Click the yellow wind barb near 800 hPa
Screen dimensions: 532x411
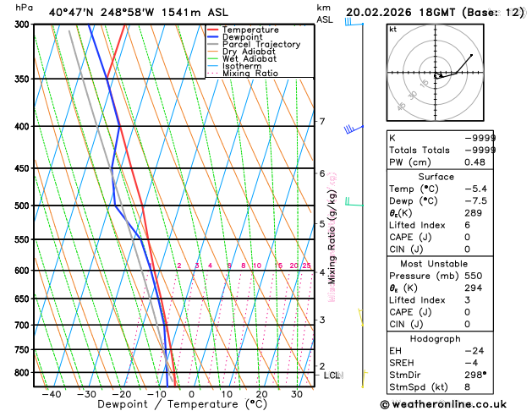pyautogui.click(x=364, y=373)
